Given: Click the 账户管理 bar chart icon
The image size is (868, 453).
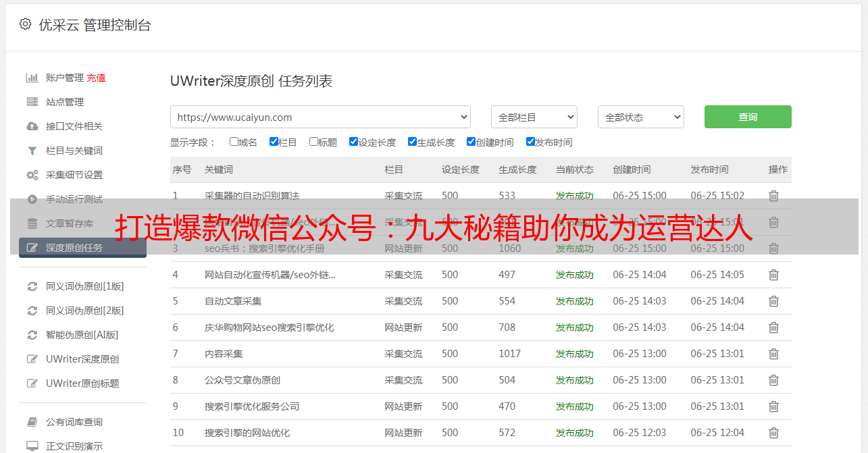Looking at the screenshot, I should (x=32, y=78).
